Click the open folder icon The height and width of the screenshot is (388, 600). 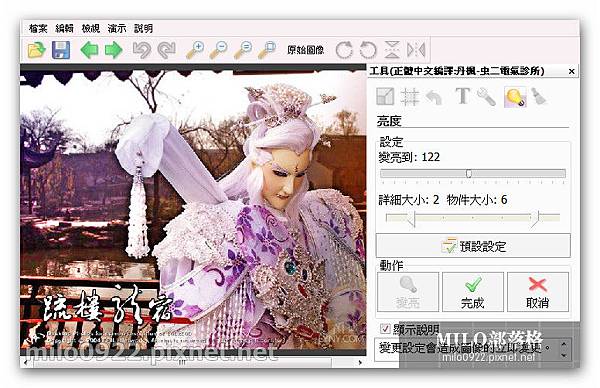(36, 50)
